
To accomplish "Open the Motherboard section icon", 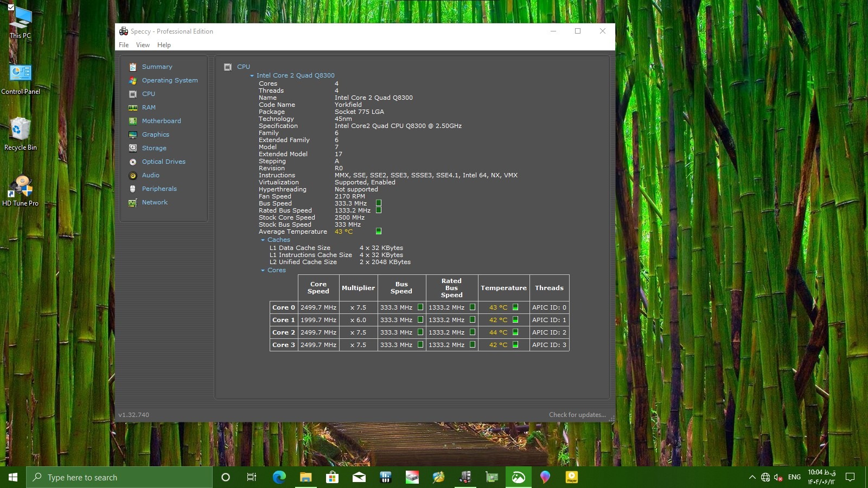I will click(x=132, y=121).
